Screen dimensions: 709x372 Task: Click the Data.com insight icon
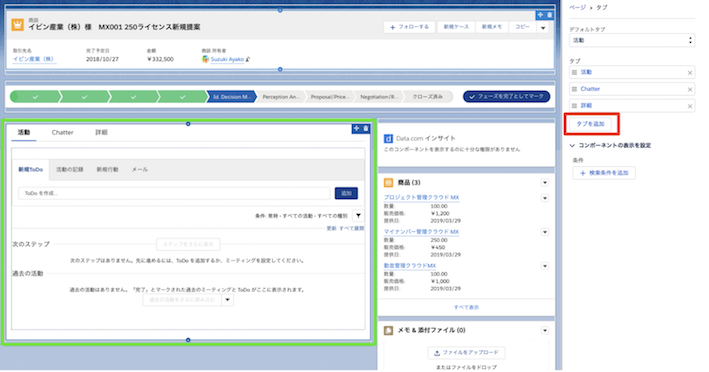[x=388, y=138]
